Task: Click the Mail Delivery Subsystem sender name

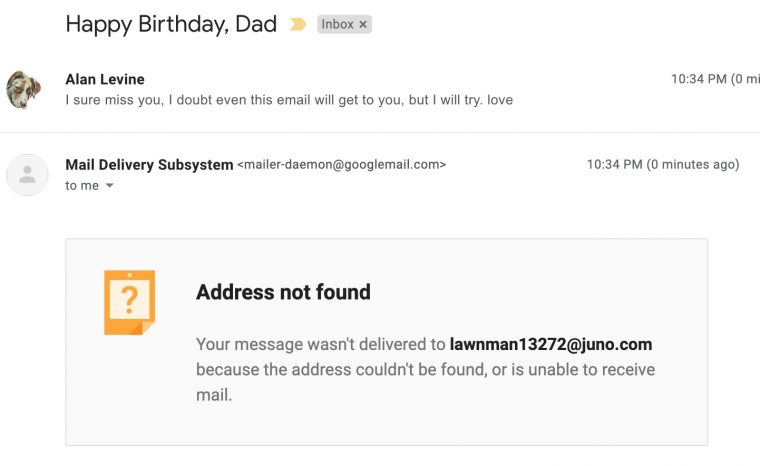Action: point(149,164)
